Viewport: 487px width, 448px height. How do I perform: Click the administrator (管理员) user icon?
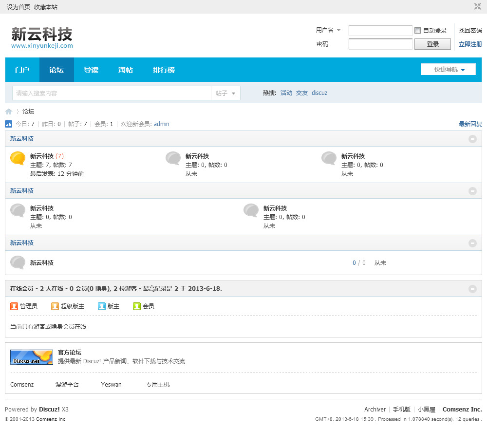tap(14, 306)
